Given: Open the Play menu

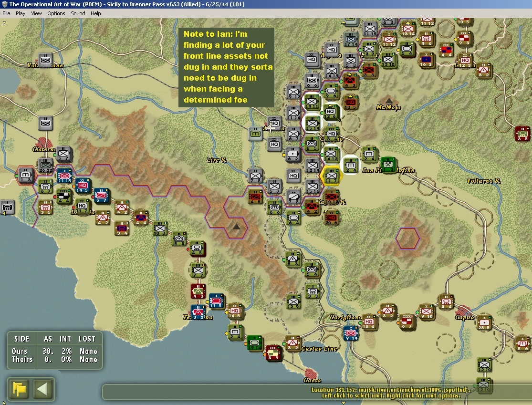Looking at the screenshot, I should point(21,13).
